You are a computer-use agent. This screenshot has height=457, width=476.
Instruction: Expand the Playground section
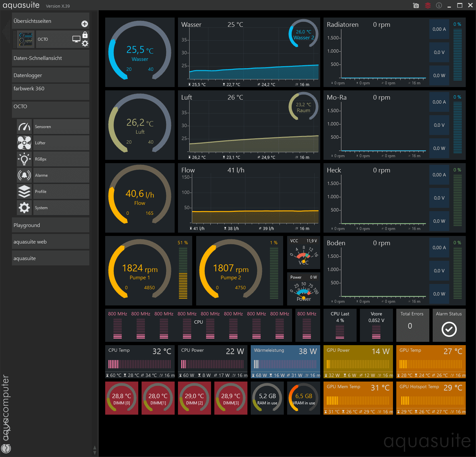coord(51,225)
